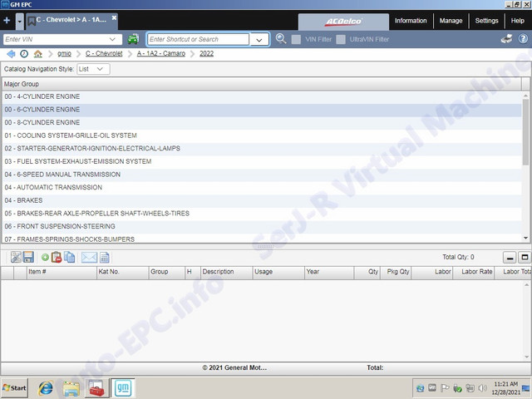Follow the gmio breadcrumb link
The image size is (532, 399).
[x=64, y=53]
